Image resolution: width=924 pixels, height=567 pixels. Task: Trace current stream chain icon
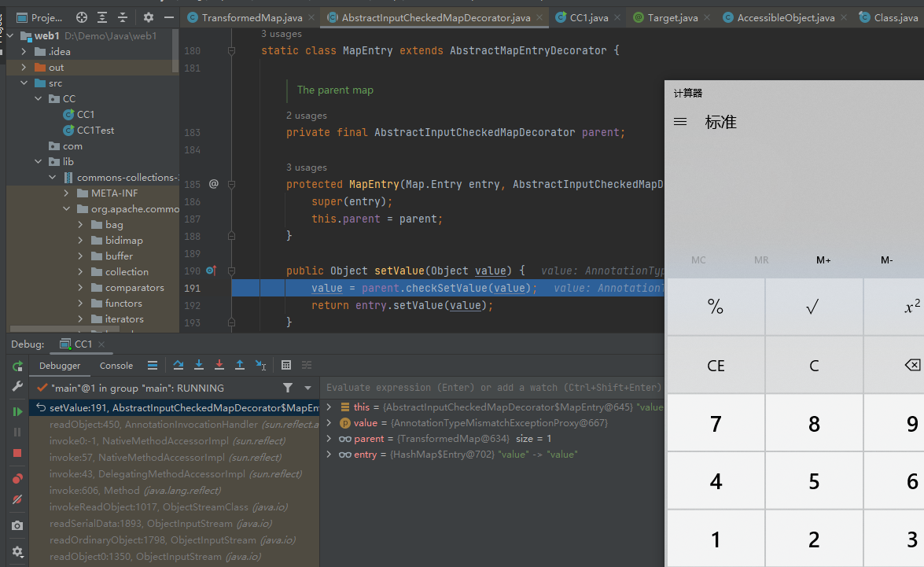[307, 366]
